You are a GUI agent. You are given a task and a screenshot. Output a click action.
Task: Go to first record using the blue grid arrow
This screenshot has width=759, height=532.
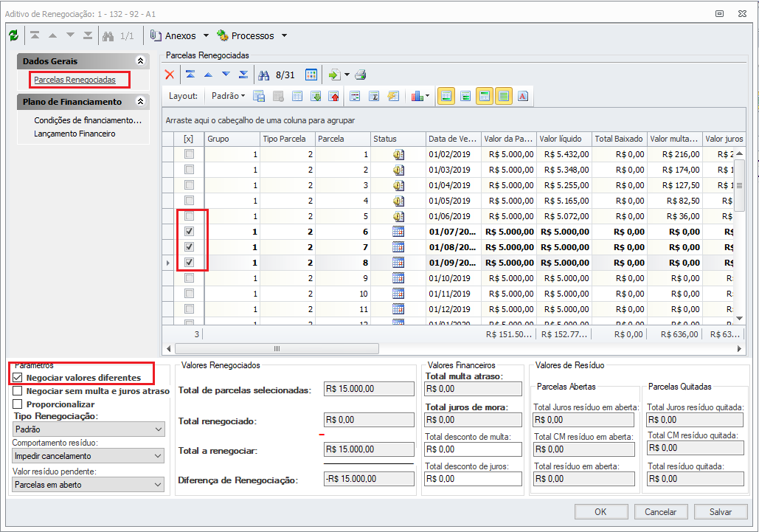(x=190, y=75)
